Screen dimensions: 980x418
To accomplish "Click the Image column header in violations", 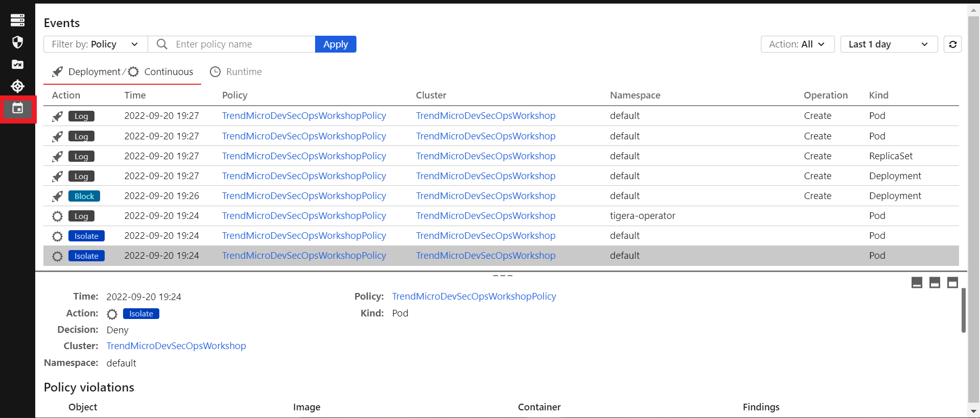I will click(307, 407).
